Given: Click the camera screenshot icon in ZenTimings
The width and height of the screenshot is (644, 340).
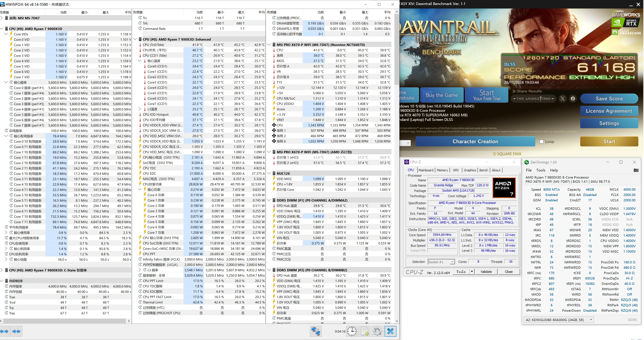Looking at the screenshot, I should tap(636, 170).
